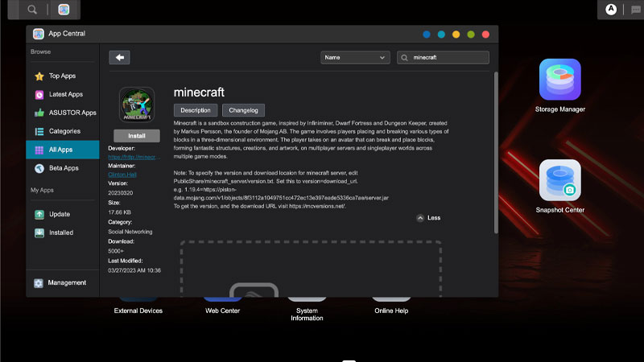Open Latest Apps section
This screenshot has width=644, height=362.
(65, 94)
